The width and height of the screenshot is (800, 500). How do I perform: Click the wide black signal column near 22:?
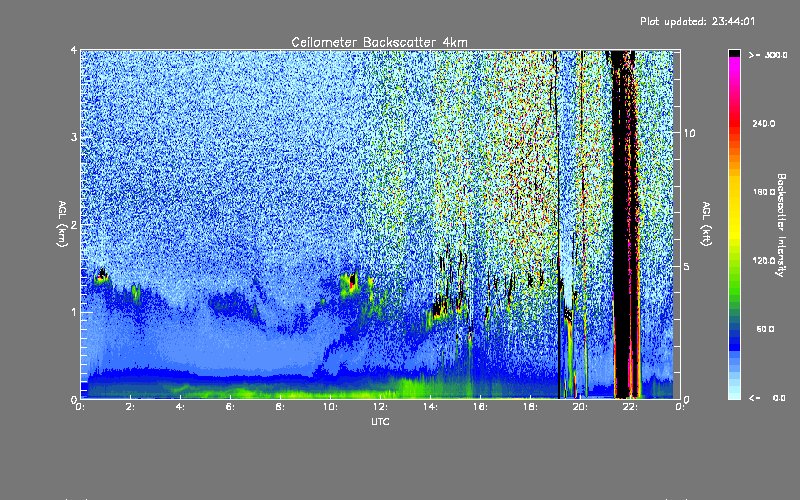coord(621,224)
